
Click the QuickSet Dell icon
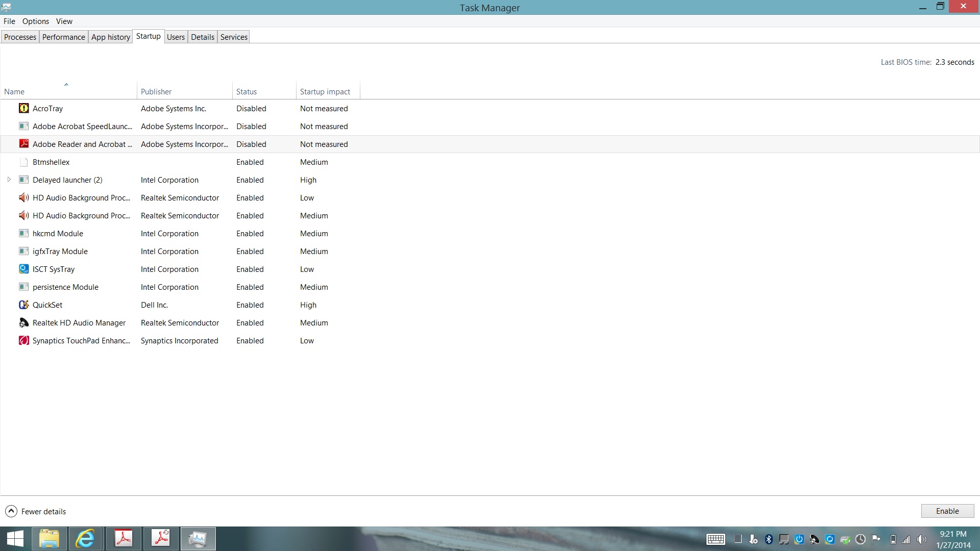point(23,305)
